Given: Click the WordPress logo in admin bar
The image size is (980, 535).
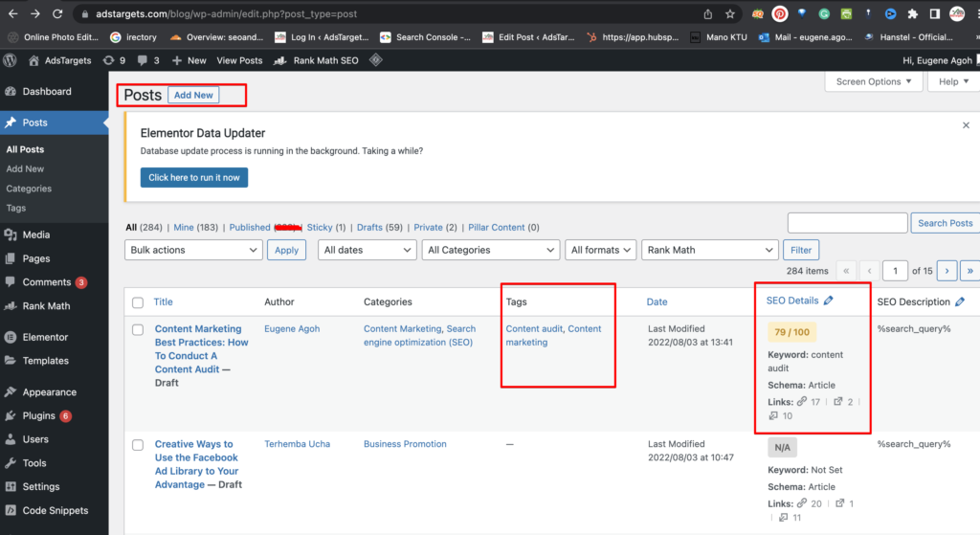Looking at the screenshot, I should point(11,60).
